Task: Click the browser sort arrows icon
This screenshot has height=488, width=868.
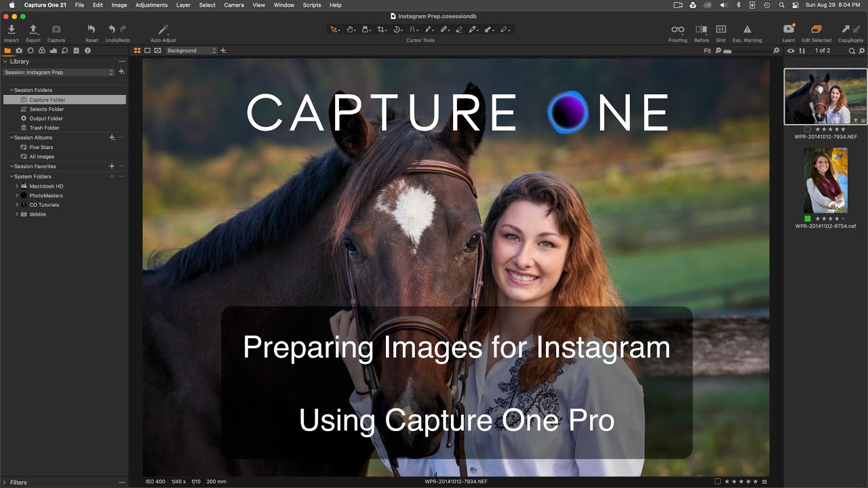Action: click(802, 51)
